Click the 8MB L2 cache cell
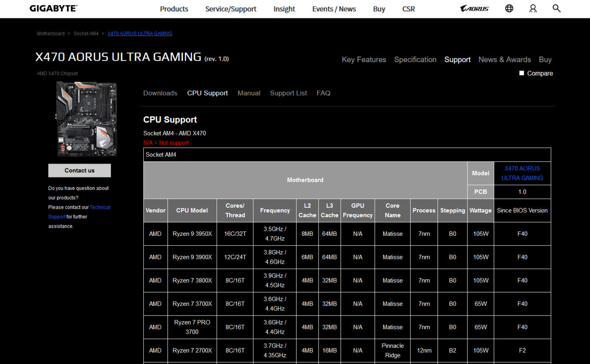This screenshot has width=590, height=364. tap(307, 234)
